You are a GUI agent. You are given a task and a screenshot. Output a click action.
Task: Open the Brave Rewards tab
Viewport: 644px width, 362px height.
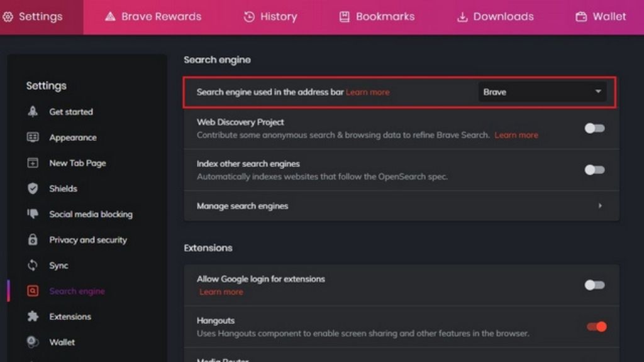point(153,17)
